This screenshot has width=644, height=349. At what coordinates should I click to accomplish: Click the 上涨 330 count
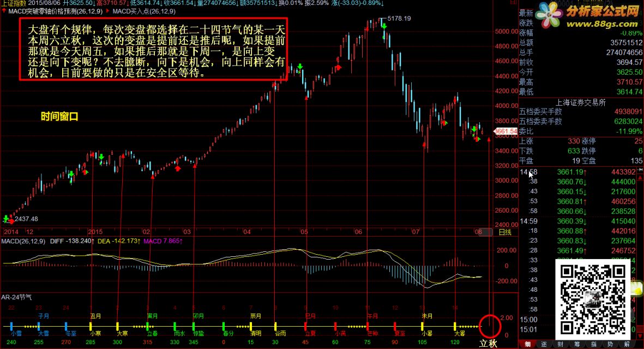point(574,141)
